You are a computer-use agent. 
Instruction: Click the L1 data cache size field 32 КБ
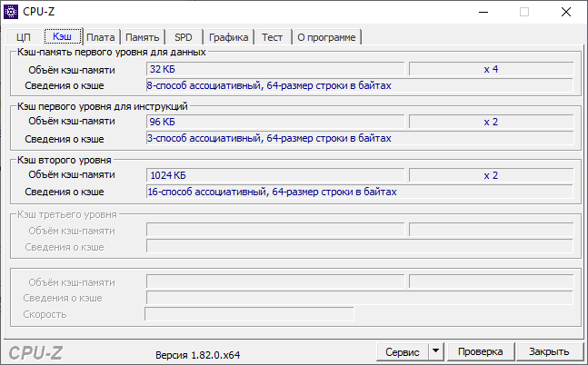click(x=275, y=69)
